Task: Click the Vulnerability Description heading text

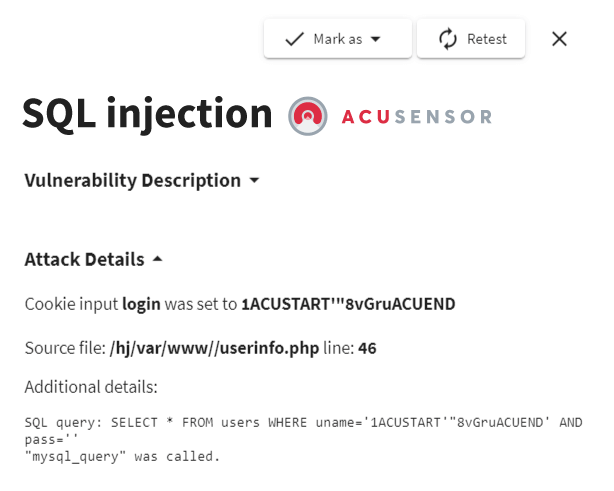Action: tap(132, 181)
